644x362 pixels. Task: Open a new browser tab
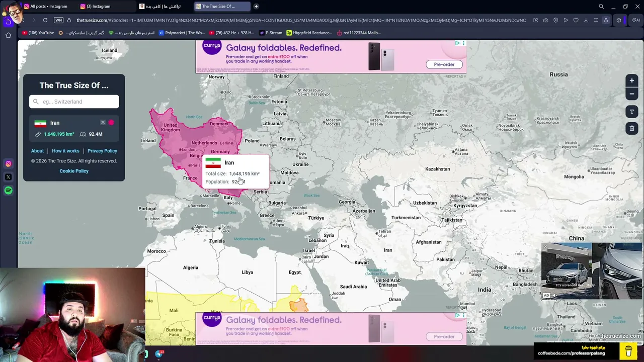pos(256,7)
